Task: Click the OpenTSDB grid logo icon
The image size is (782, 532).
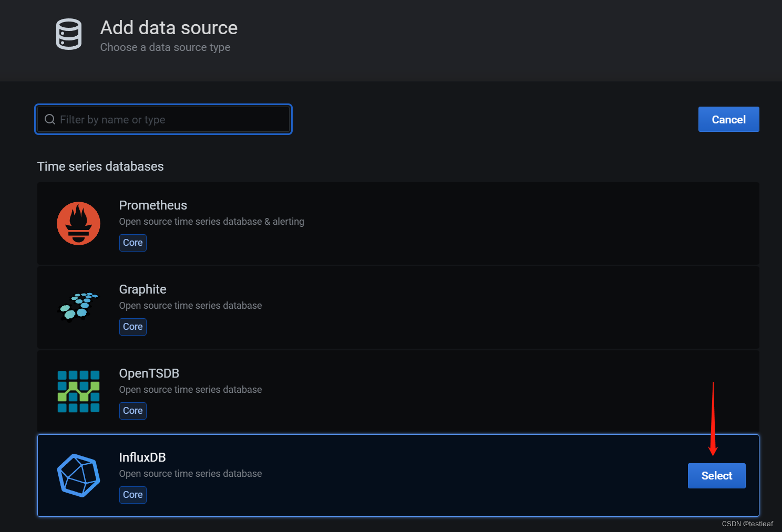Action: tap(78, 391)
